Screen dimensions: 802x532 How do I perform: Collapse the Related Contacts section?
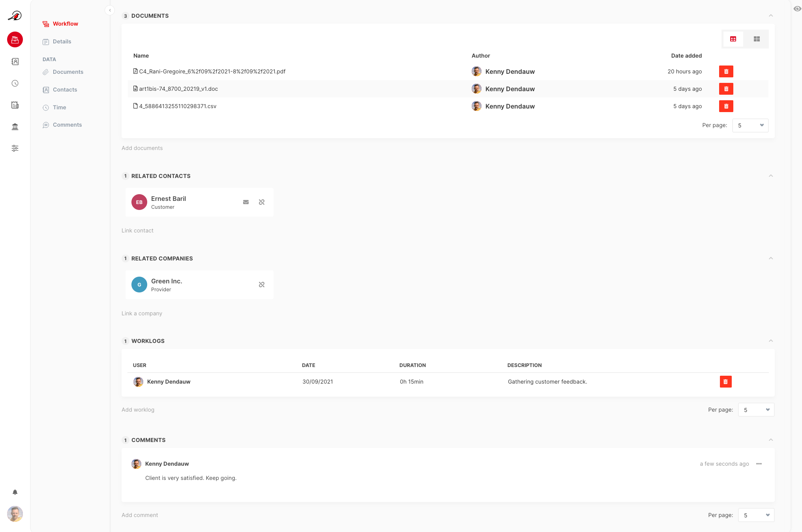point(771,176)
